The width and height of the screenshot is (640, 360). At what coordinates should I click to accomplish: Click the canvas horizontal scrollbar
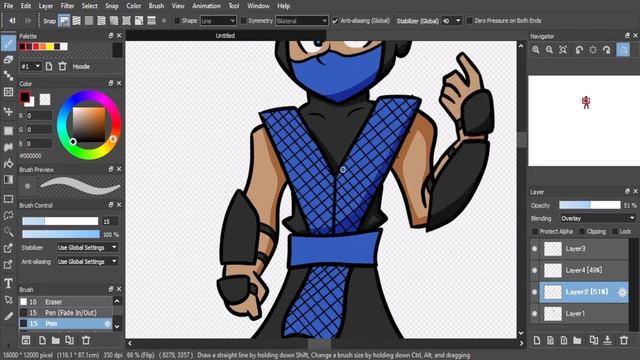tap(325, 344)
